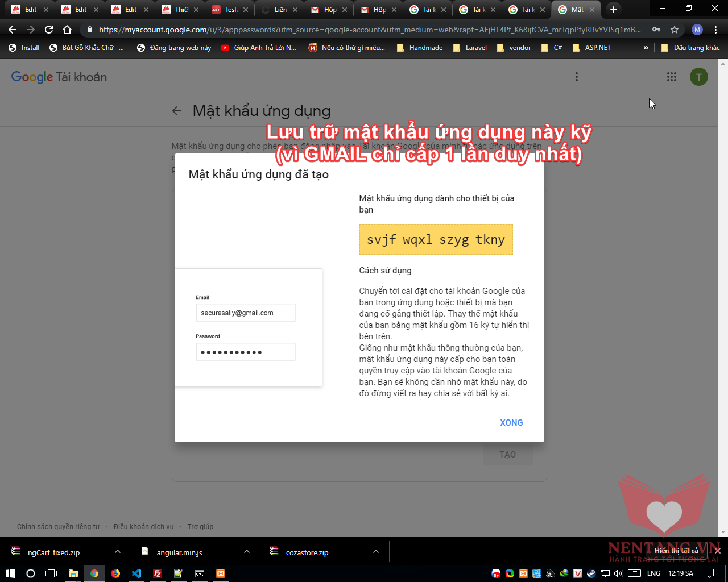Open the green T account avatar
Screen dimensions: 728x582
(698, 77)
